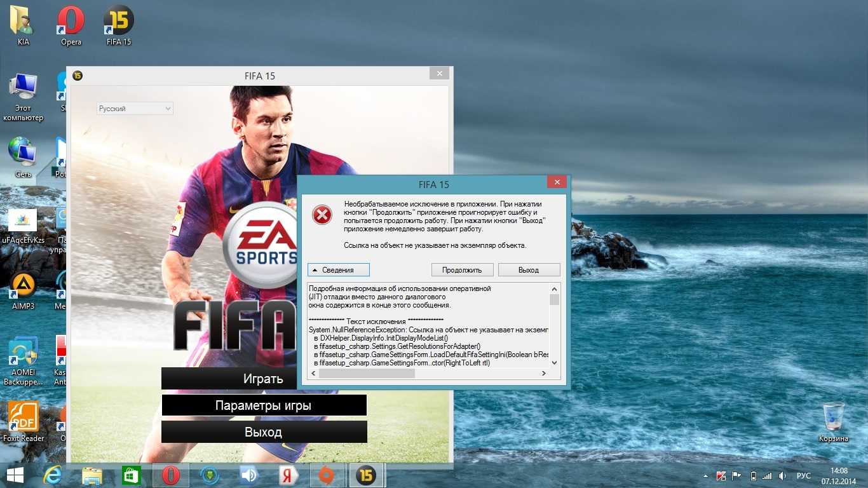Click FIFA 15 logo in launcher title bar

(78, 76)
